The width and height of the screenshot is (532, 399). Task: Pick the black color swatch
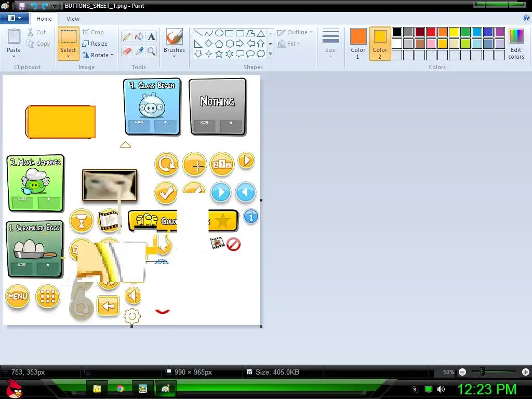coord(397,32)
